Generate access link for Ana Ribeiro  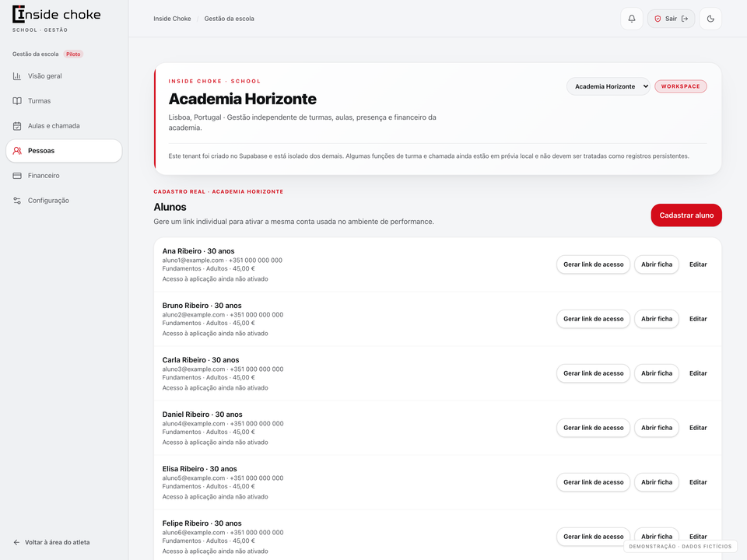click(x=593, y=264)
